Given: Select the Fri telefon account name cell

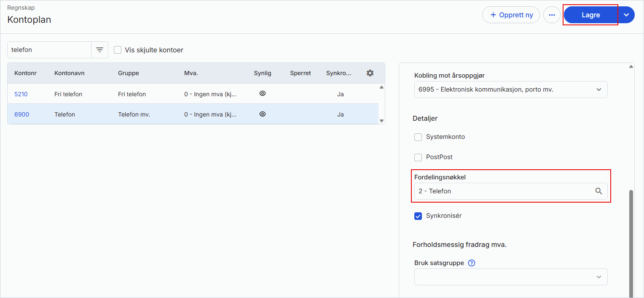Looking at the screenshot, I should coord(68,94).
